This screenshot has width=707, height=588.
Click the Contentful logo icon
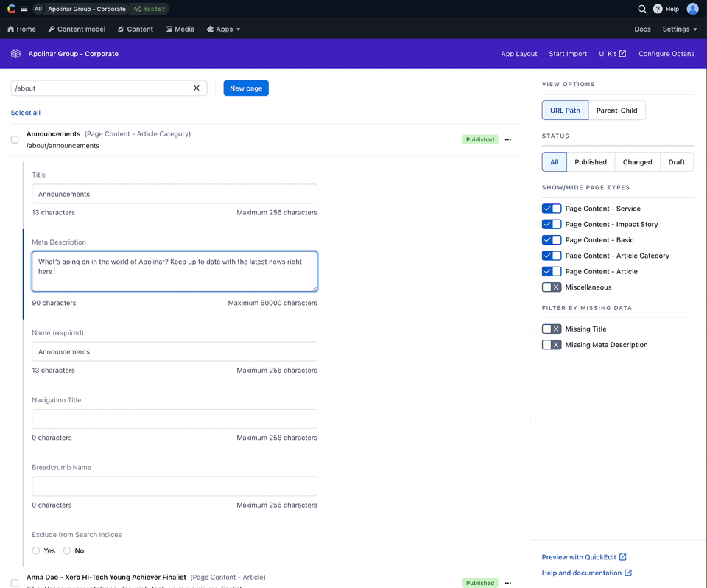point(11,9)
